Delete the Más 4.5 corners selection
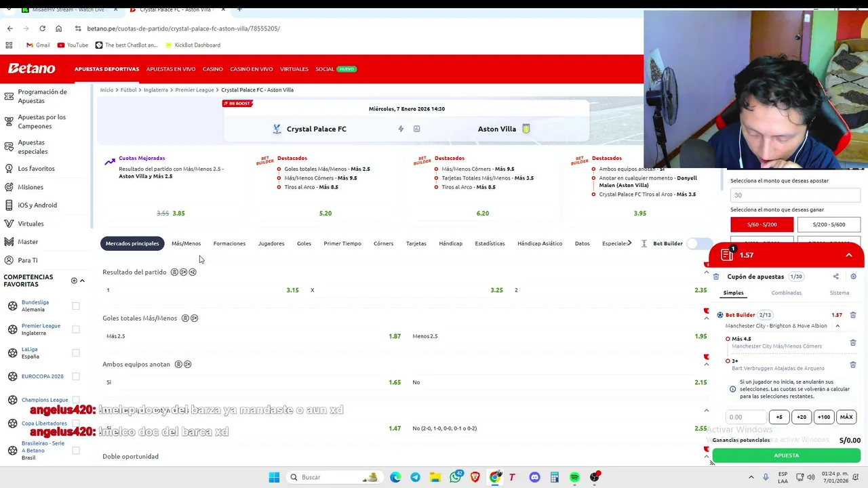Image resolution: width=868 pixels, height=488 pixels. (x=853, y=342)
